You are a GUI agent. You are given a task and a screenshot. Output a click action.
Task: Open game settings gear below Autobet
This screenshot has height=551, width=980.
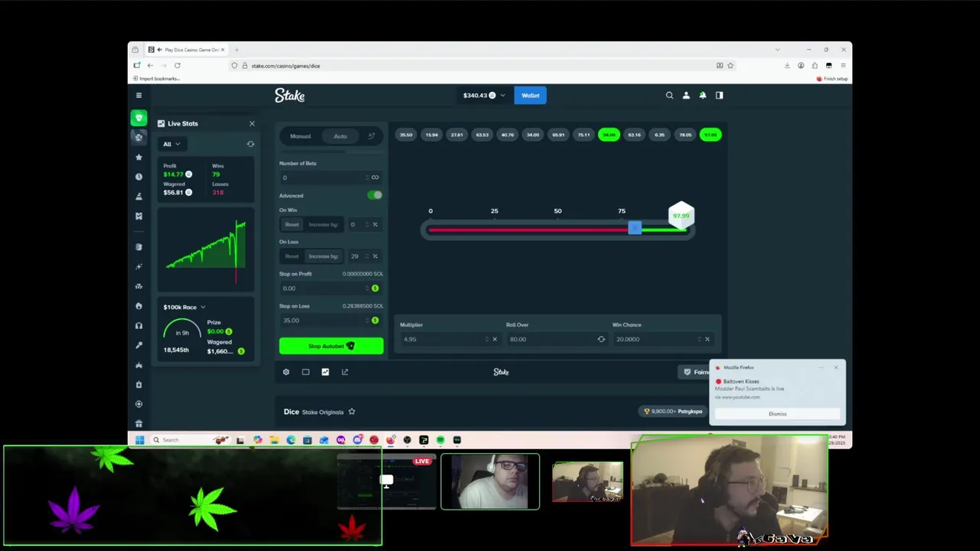tap(286, 372)
